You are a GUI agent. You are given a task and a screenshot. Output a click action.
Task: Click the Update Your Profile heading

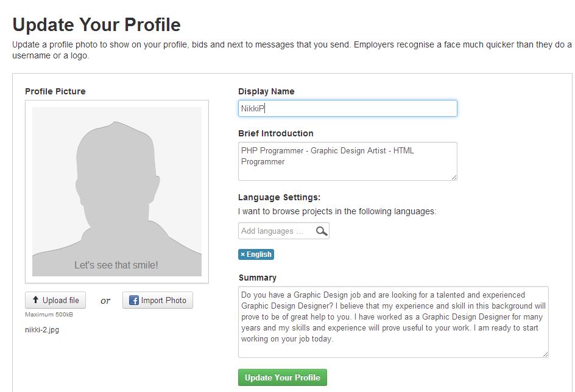pos(96,24)
